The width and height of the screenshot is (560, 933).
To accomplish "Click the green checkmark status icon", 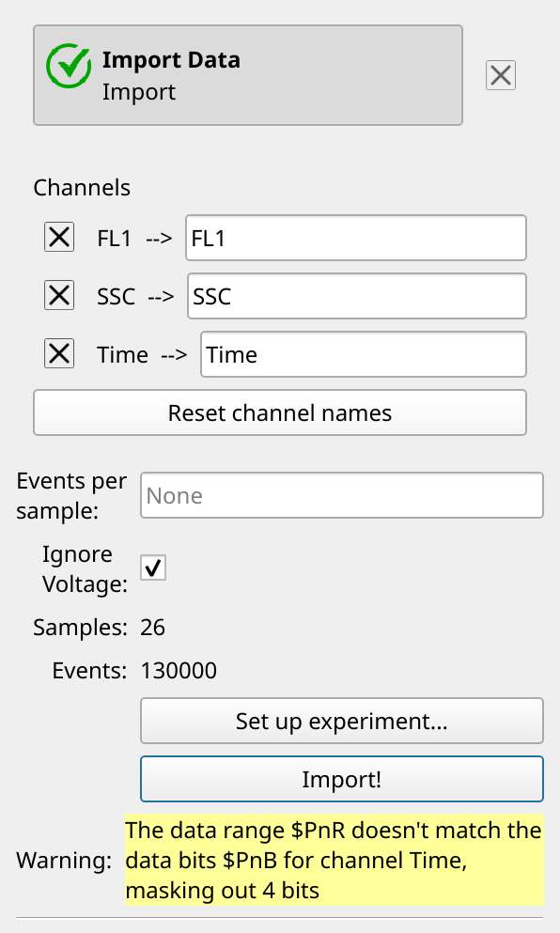I will tap(69, 66).
